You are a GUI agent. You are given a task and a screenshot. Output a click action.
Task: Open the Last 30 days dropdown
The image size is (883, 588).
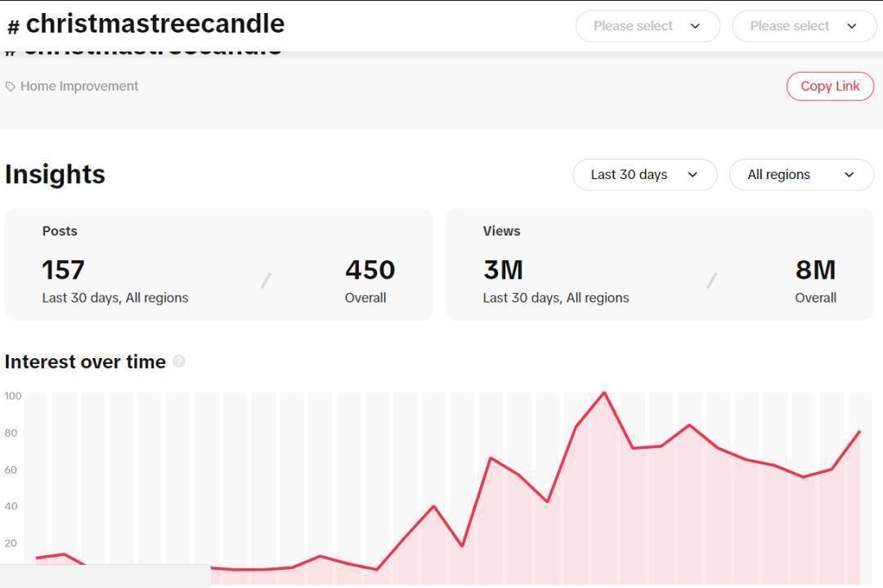point(645,174)
